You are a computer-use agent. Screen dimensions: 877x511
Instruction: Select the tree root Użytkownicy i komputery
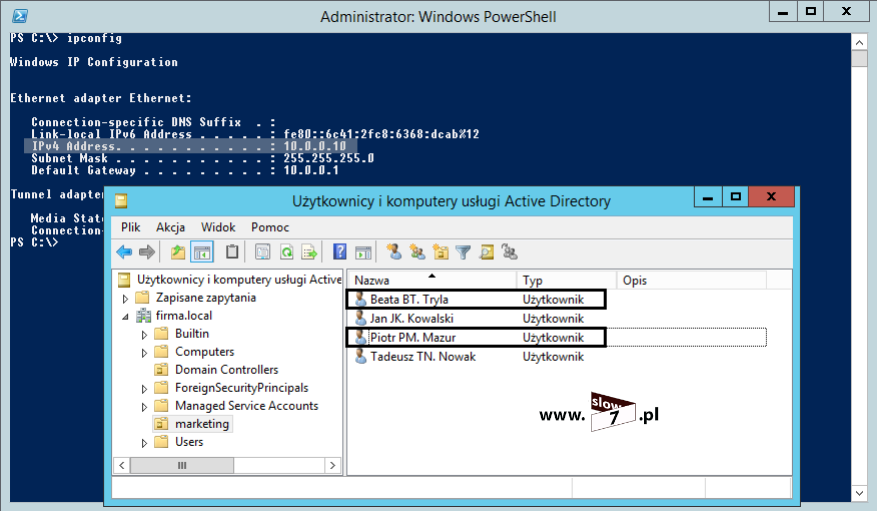239,279
